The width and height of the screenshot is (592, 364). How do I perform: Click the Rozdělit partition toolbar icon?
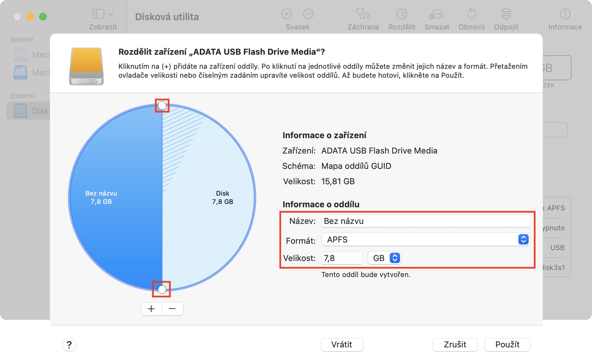(x=402, y=14)
